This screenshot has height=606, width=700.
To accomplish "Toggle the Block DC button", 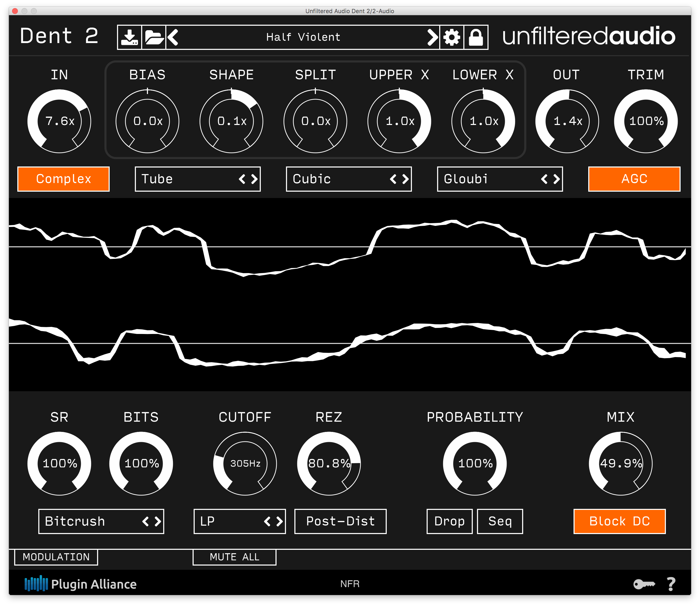I will point(620,521).
